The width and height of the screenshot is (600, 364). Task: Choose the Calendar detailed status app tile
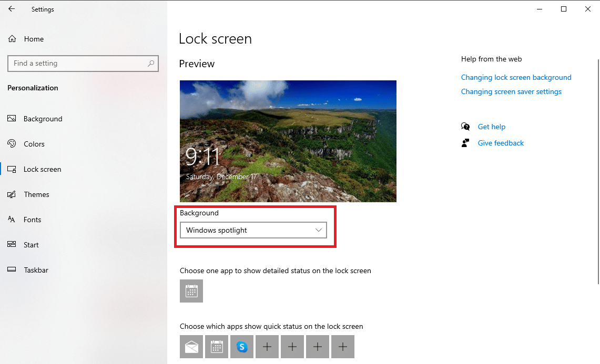(x=191, y=291)
